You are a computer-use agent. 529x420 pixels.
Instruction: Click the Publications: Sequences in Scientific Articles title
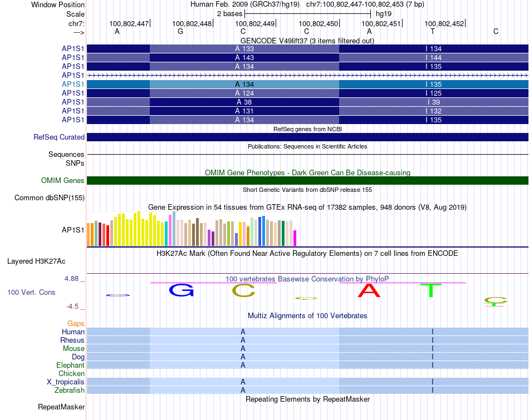pyautogui.click(x=307, y=146)
